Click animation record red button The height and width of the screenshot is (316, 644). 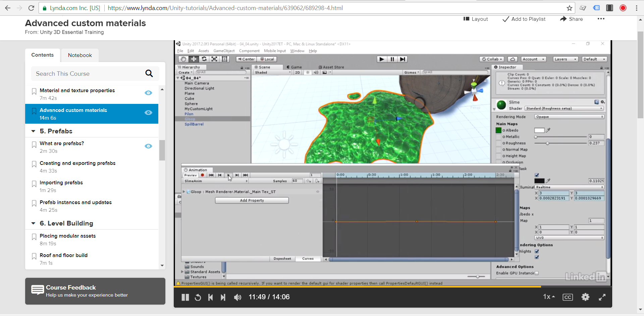(x=202, y=175)
